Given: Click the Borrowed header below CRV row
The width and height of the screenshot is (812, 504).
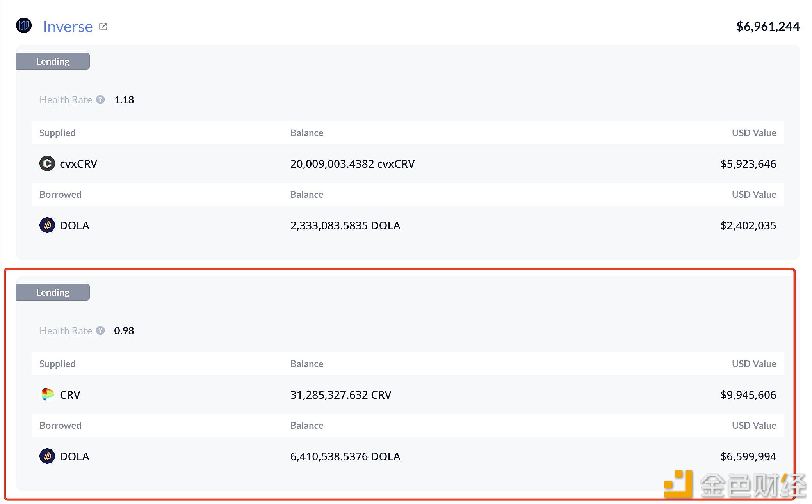Looking at the screenshot, I should 61,425.
